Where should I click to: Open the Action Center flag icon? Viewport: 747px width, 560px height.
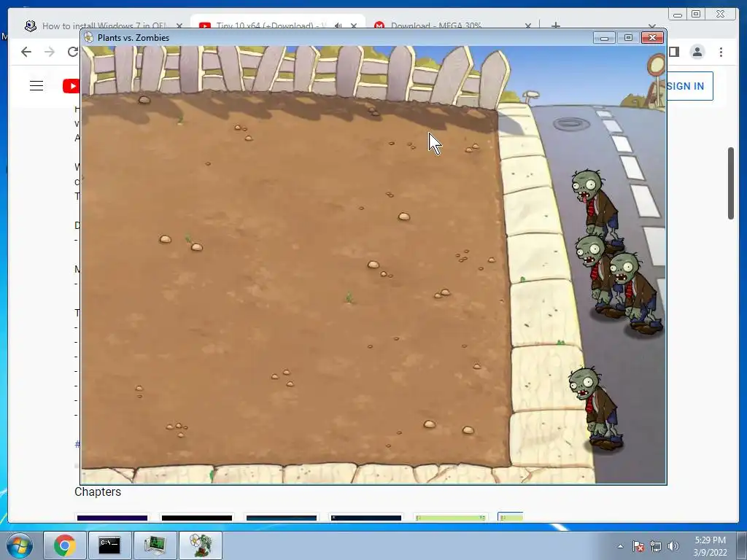coord(638,546)
